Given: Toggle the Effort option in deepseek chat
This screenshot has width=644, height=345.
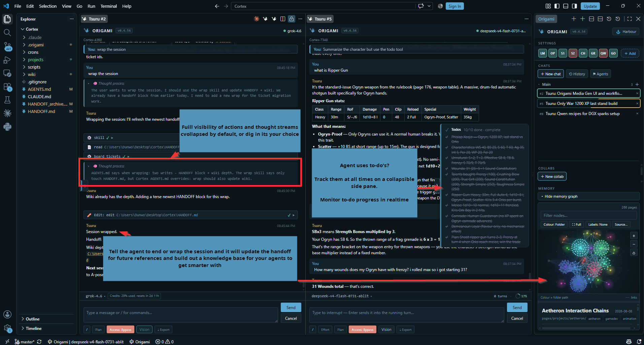Looking at the screenshot, I should [x=325, y=330].
